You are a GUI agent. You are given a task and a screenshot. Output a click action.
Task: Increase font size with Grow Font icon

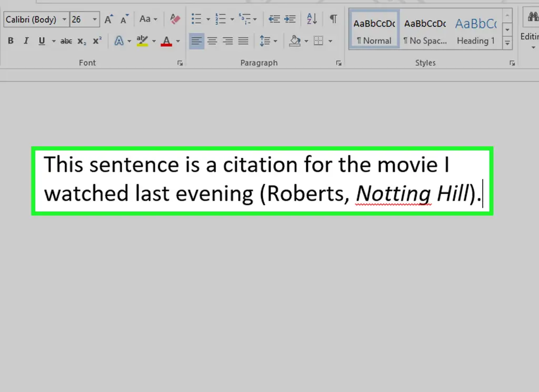[108, 19]
